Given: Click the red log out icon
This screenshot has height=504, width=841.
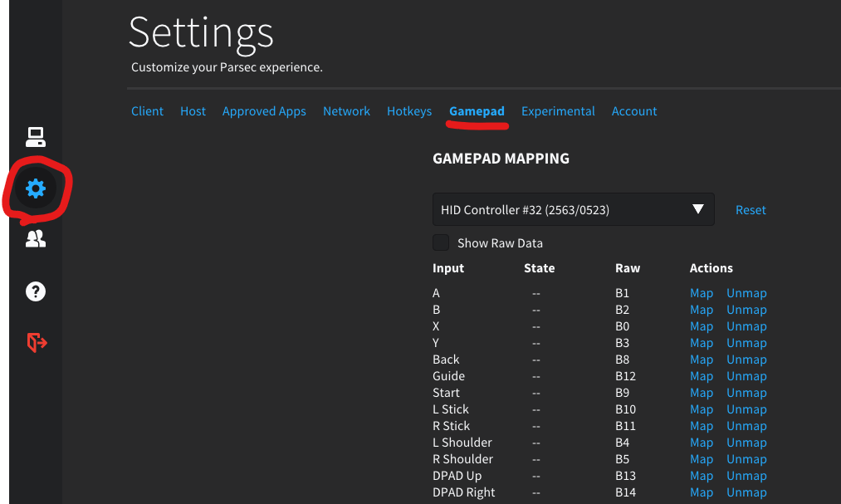Looking at the screenshot, I should pos(37,342).
